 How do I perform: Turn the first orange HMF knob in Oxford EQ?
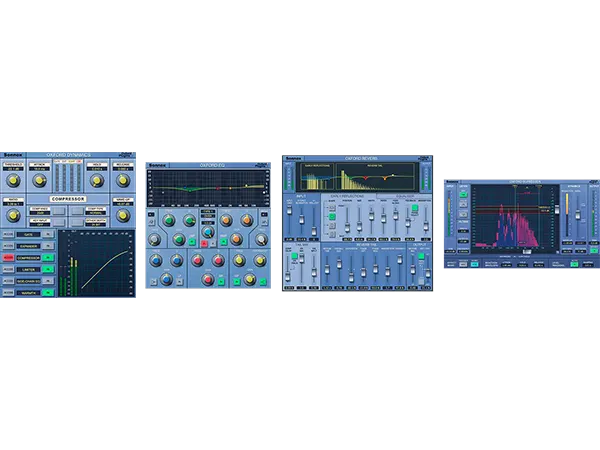tap(226, 220)
